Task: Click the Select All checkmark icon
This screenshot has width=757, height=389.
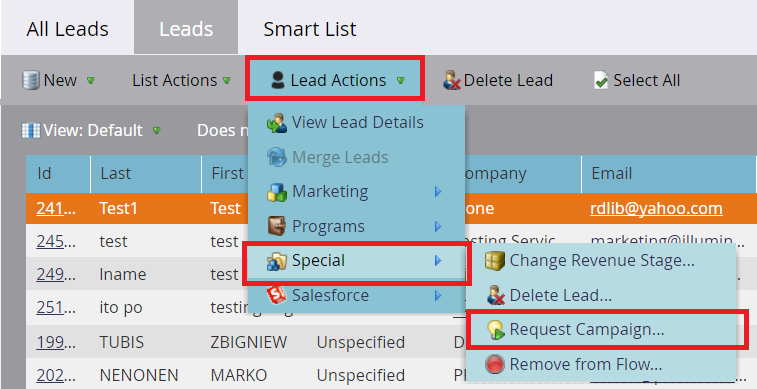Action: 601,80
